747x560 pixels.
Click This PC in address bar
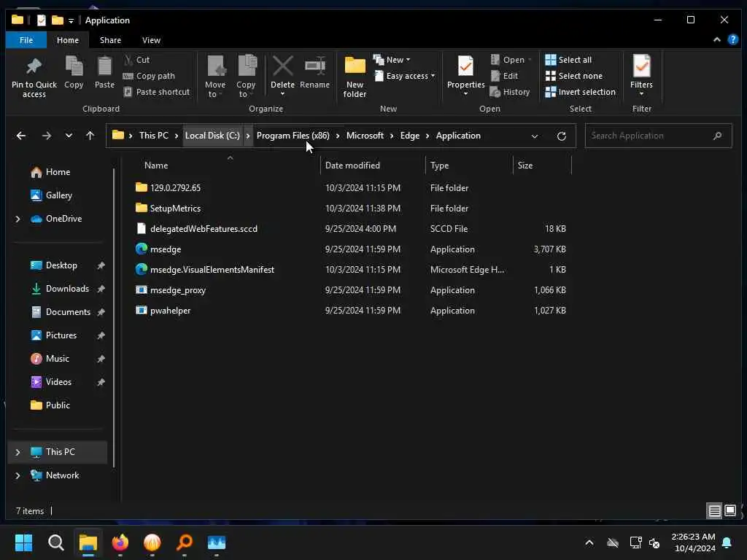[x=154, y=136]
